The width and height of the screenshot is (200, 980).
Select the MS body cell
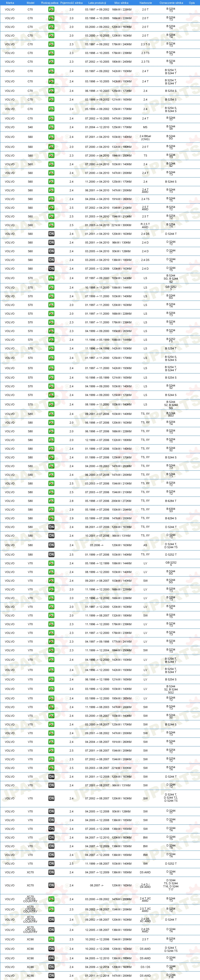coord(145,127)
